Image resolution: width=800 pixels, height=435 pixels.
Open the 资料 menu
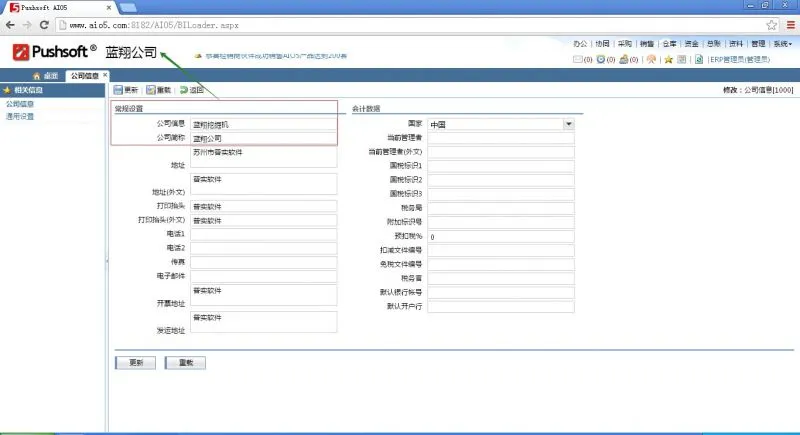click(x=736, y=44)
